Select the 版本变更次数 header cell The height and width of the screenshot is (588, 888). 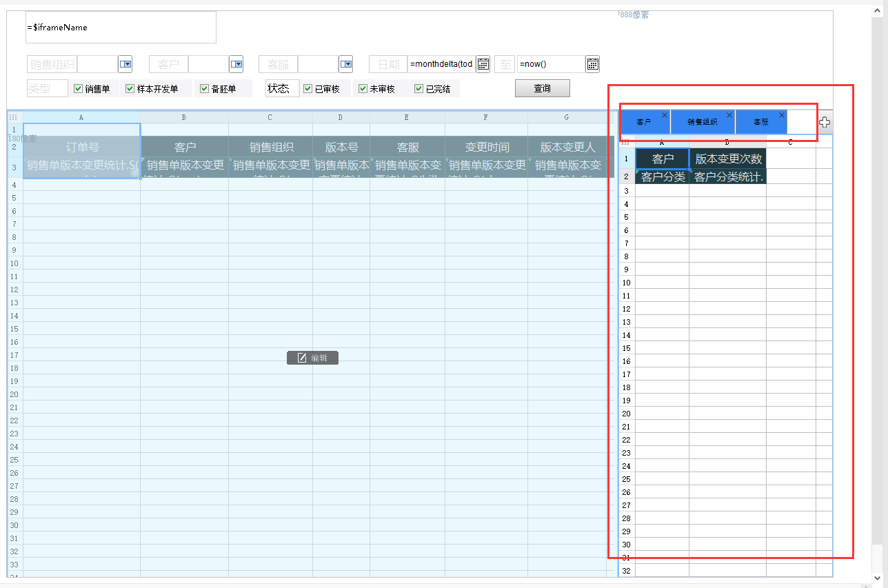[728, 159]
